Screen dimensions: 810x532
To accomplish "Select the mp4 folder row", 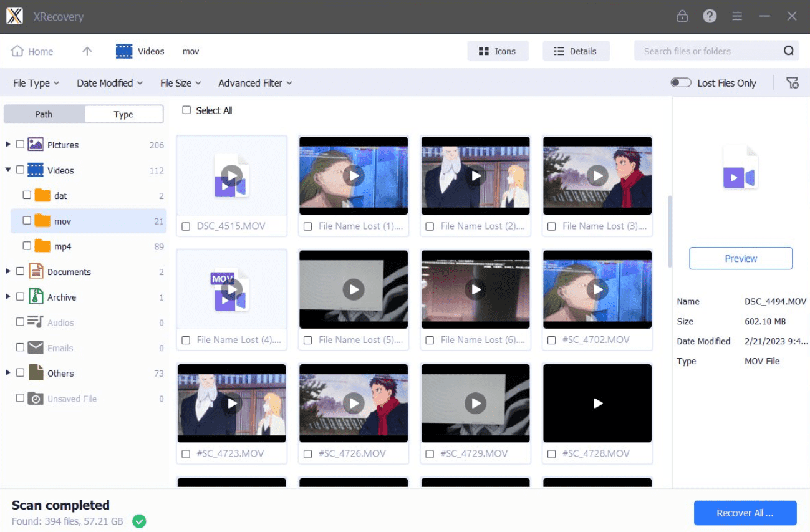I will (x=89, y=246).
